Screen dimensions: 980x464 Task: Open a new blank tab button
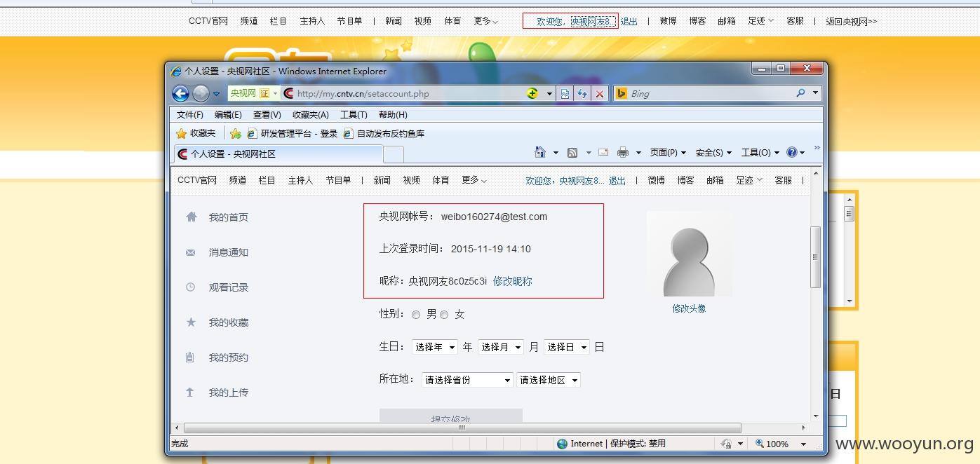click(394, 154)
